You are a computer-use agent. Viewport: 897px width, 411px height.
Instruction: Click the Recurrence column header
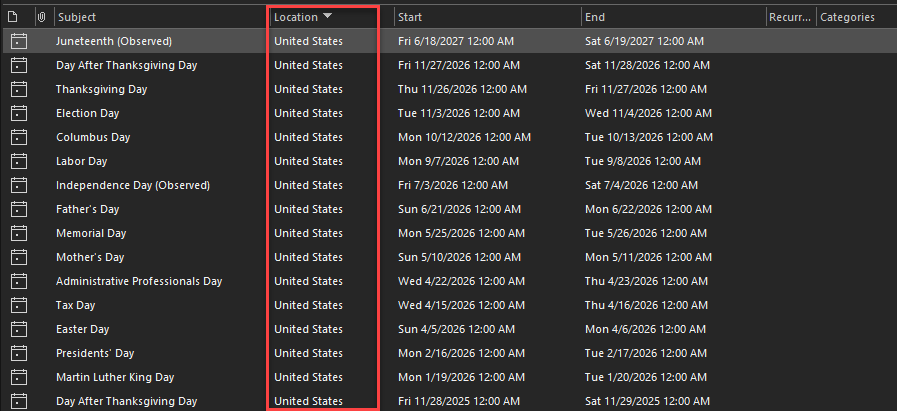pos(790,17)
